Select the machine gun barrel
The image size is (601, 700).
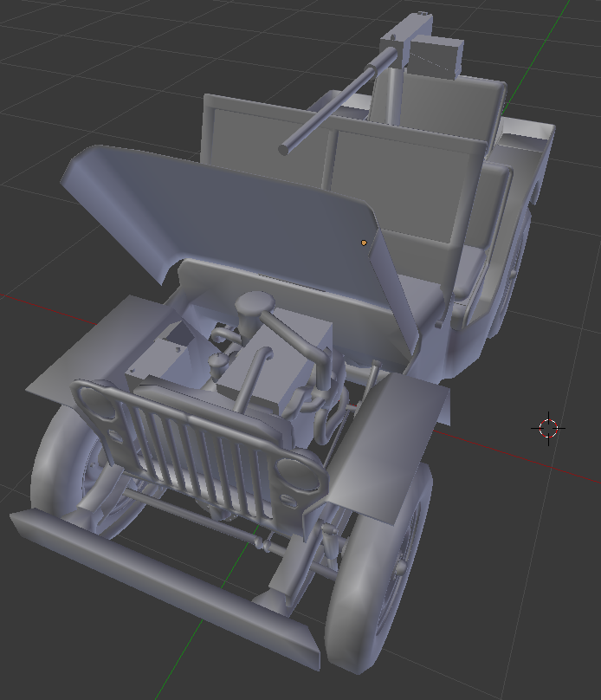pyautogui.click(x=339, y=101)
